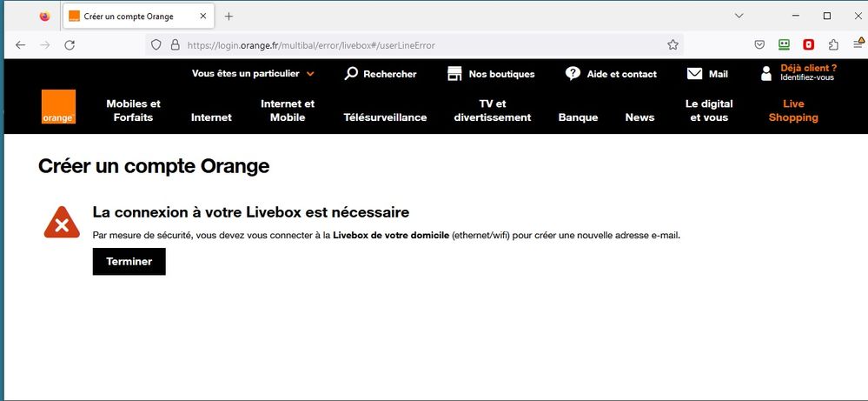The image size is (868, 401).
Task: Reload the current page
Action: [x=70, y=45]
